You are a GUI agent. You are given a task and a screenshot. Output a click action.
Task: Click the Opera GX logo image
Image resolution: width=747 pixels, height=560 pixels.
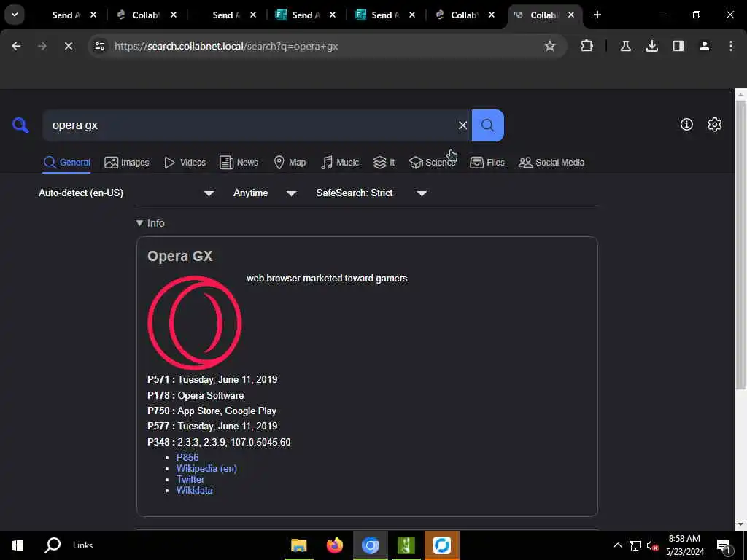click(194, 323)
